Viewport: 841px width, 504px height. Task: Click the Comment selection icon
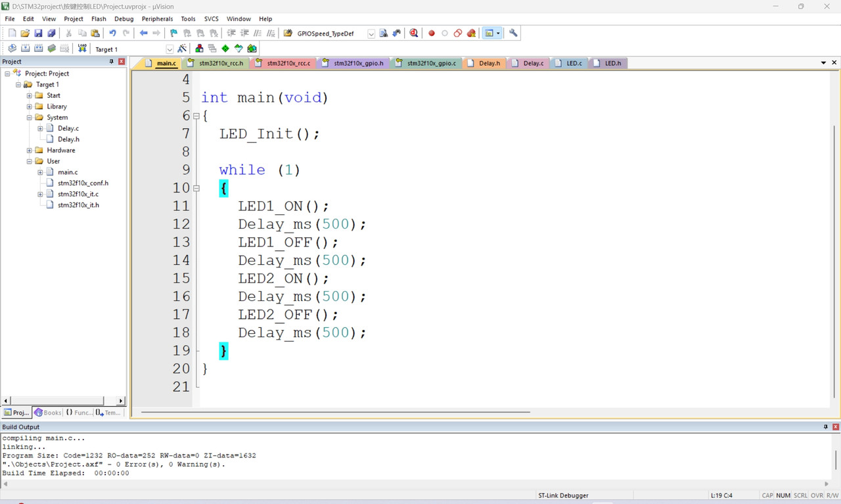[258, 33]
